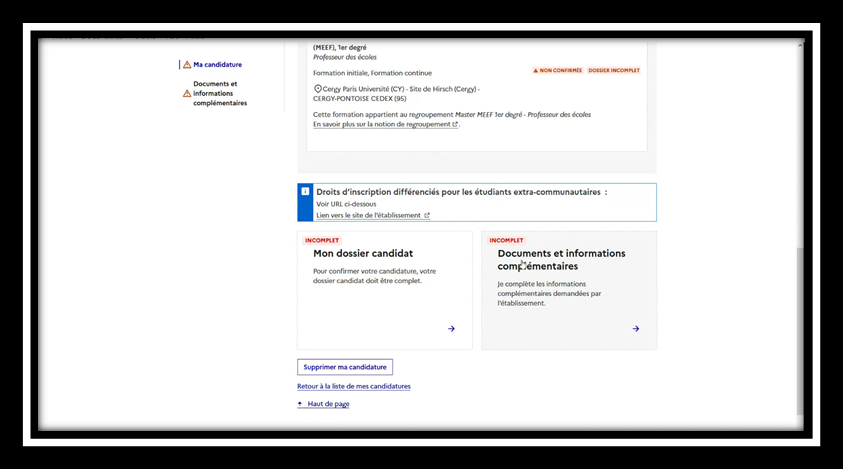Follow Lien vers le site de l'établissement
Screen dimensions: 843x469
point(367,216)
